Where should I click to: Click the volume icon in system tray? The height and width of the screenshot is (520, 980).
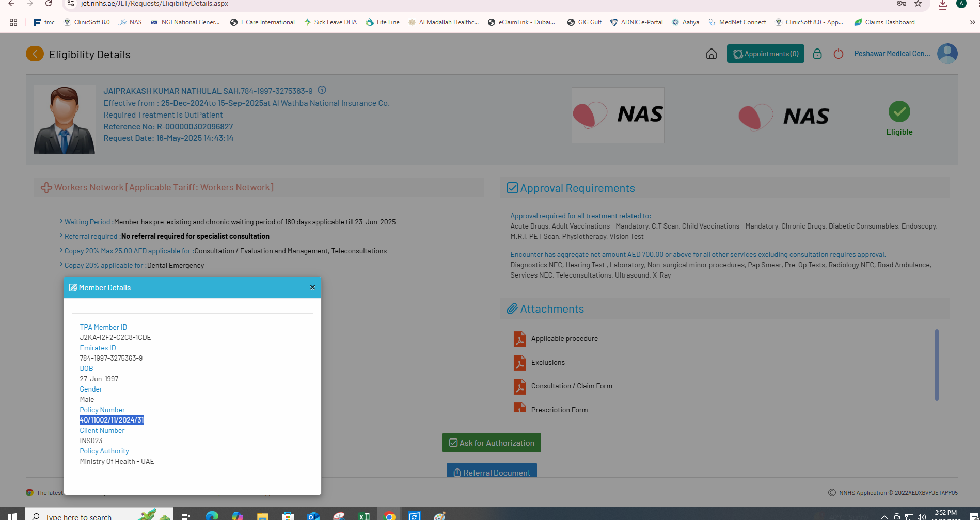pos(922,516)
